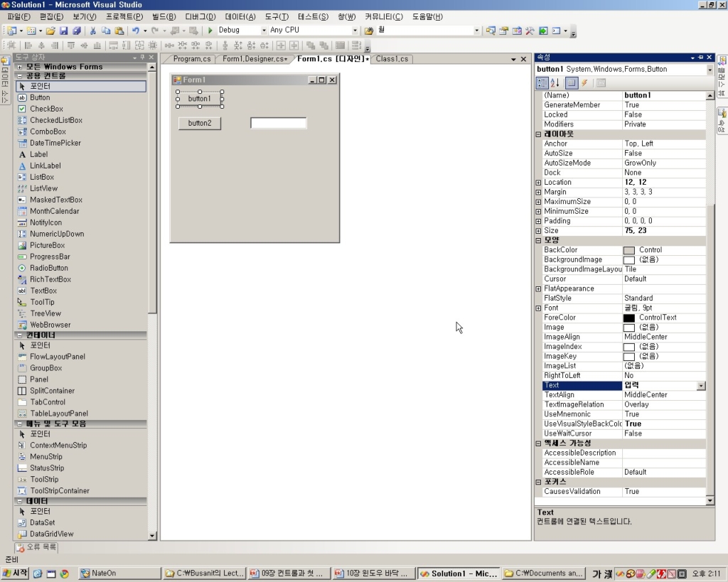Click the Bring to Front layout icon
The width and height of the screenshot is (728, 582).
[311, 45]
